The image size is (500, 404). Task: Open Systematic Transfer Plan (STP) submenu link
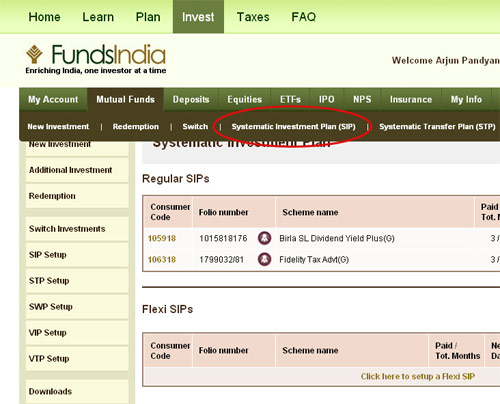(x=437, y=127)
